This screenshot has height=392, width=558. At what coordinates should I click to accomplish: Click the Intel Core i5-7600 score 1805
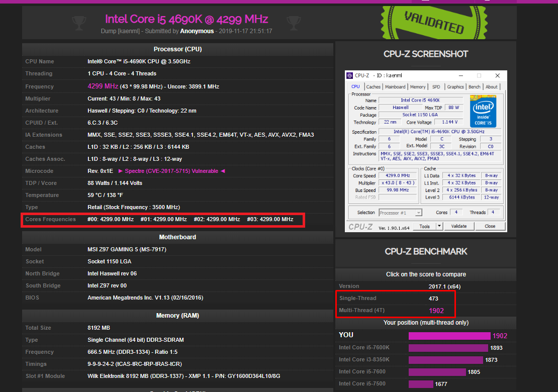474,372
